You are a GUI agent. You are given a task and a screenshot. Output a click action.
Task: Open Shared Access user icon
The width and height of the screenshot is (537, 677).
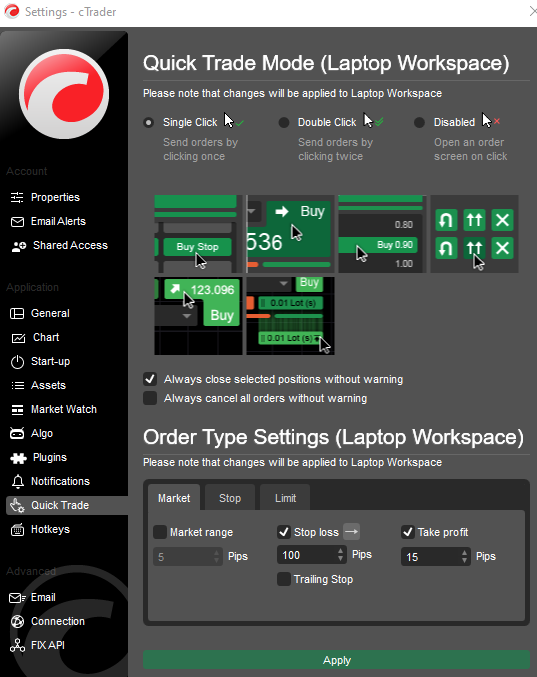pos(19,246)
